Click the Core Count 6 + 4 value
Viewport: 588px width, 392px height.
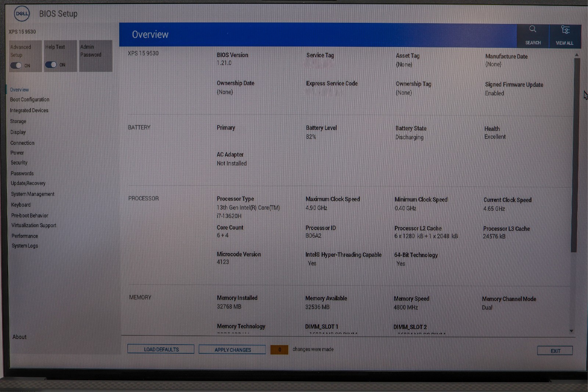click(223, 235)
